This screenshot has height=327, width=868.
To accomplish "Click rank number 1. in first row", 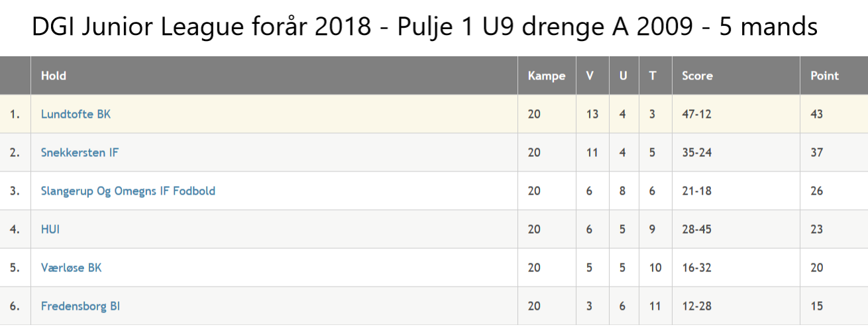I will pyautogui.click(x=15, y=114).
